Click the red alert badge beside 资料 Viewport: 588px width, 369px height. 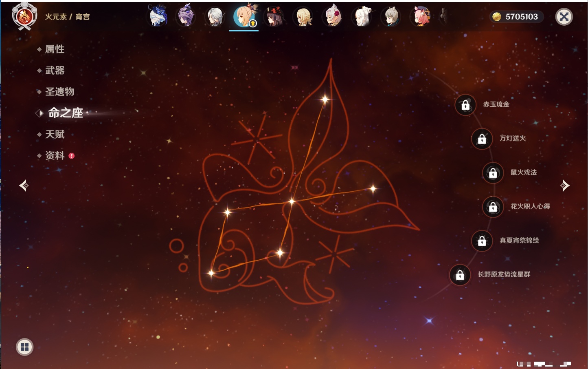[x=72, y=156]
